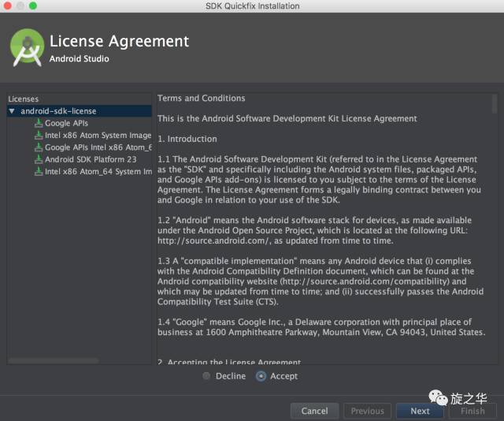Select Intel x86 Atom_64 System Image entry
The image size is (504, 421).
(x=98, y=172)
